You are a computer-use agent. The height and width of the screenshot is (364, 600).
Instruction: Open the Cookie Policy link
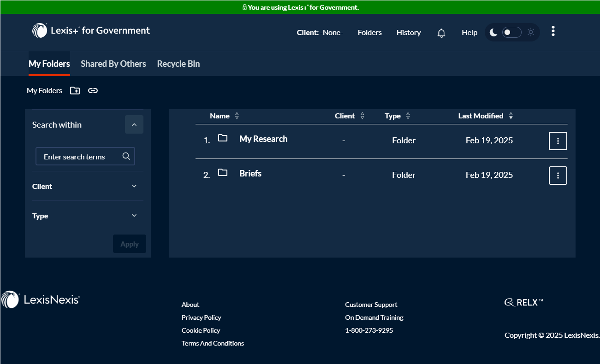201,330
